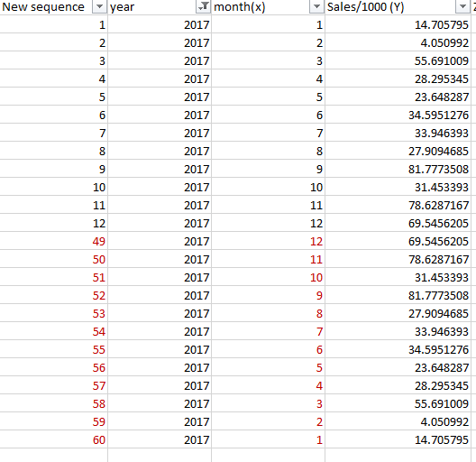The height and width of the screenshot is (462, 476).
Task: Select the red sequence number 55 cell
Action: (54, 349)
